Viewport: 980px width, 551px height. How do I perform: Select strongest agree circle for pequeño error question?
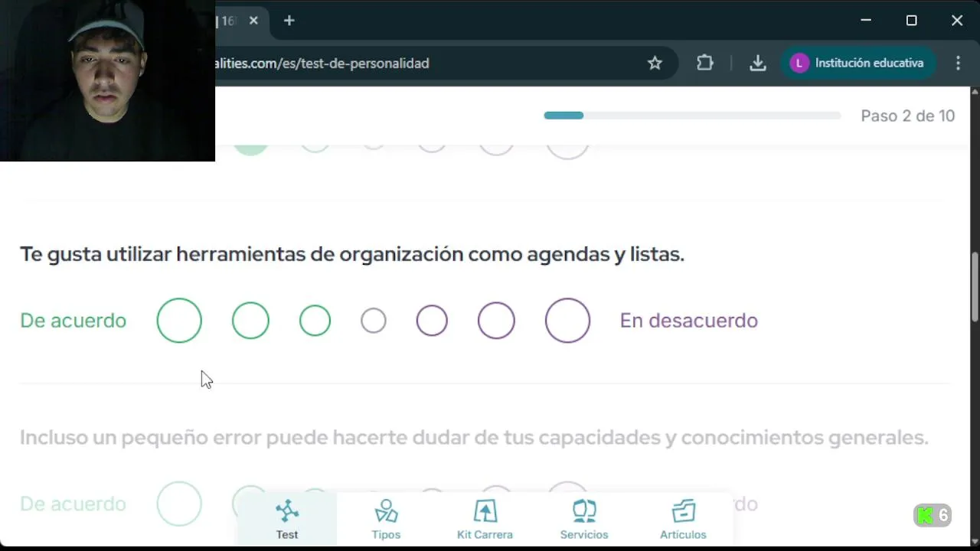pos(179,504)
